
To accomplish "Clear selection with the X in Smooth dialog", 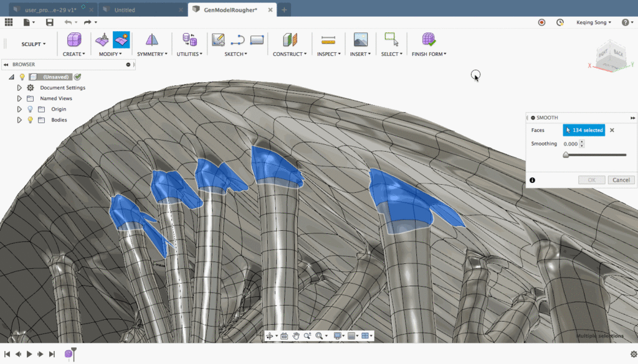I will (612, 130).
